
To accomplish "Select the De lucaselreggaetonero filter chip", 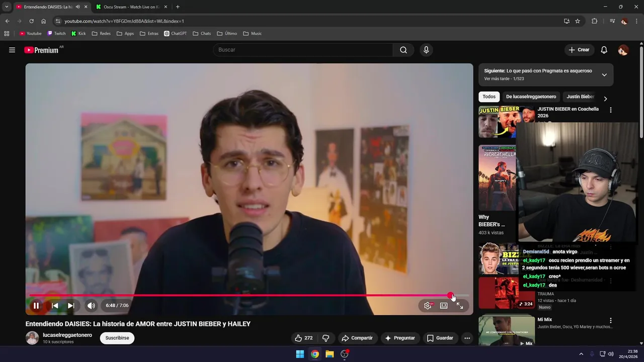I will [x=531, y=97].
